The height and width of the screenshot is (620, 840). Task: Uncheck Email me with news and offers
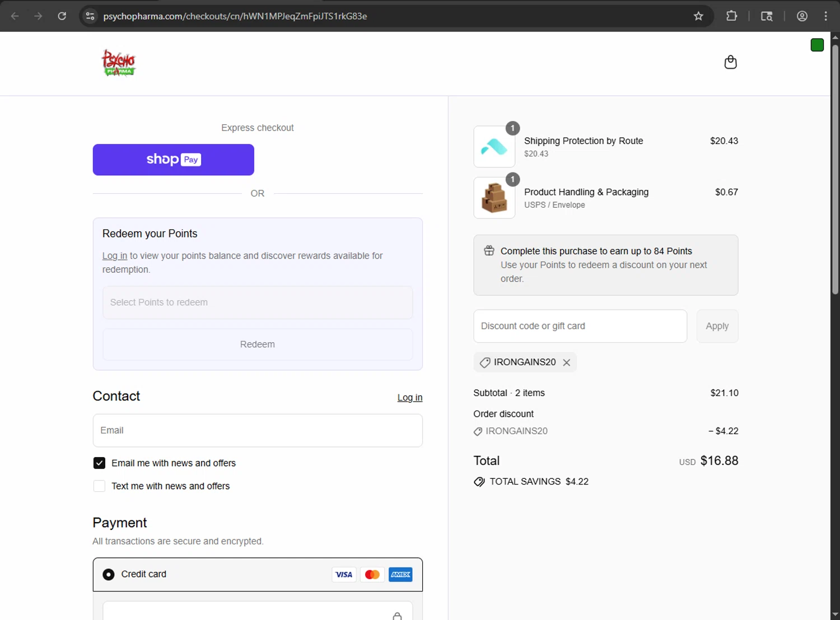pos(99,463)
